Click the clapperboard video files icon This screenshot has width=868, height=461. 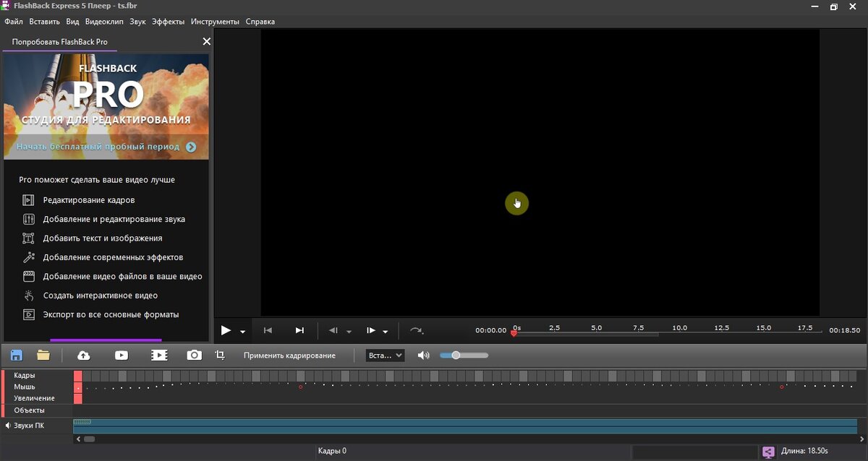[x=29, y=276]
